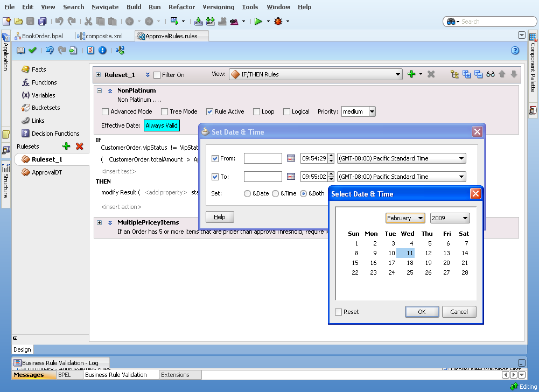Switch to the Business Rule Validation tab
Screen dimensions: 539x392
click(116, 375)
